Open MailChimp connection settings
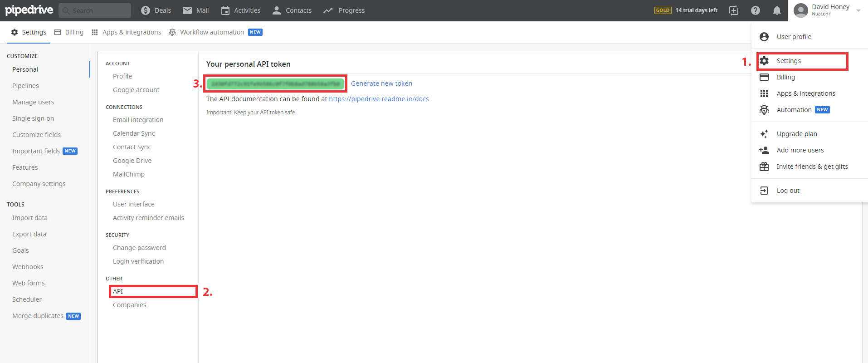This screenshot has height=363, width=868. click(x=129, y=174)
